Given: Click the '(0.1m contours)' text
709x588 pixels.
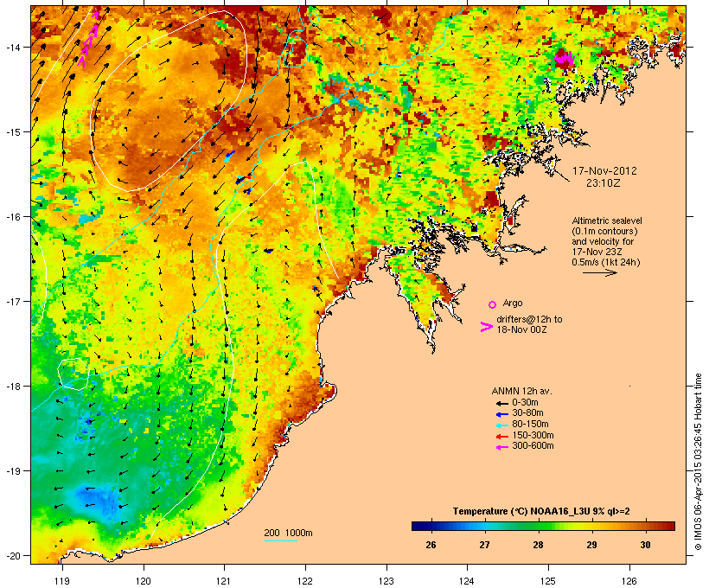Looking at the screenshot, I should pos(604,231).
